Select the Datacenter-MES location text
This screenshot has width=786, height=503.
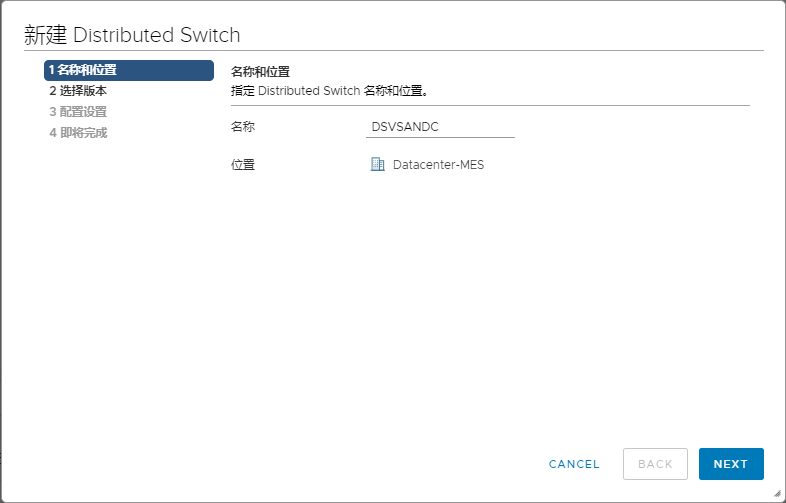438,165
